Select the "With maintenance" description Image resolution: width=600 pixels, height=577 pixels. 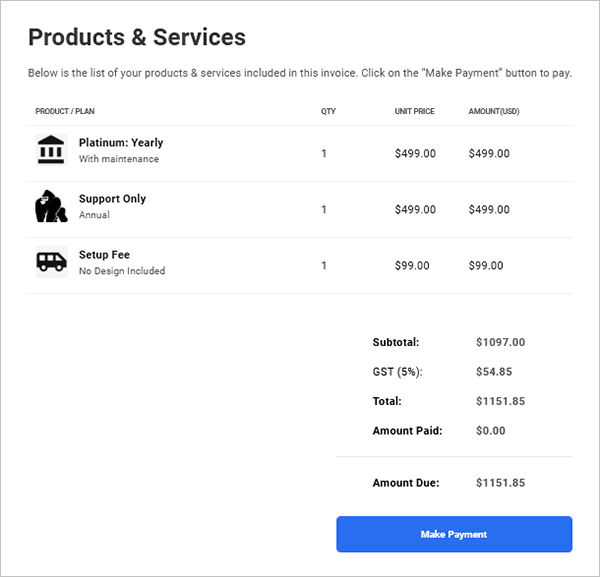point(119,159)
